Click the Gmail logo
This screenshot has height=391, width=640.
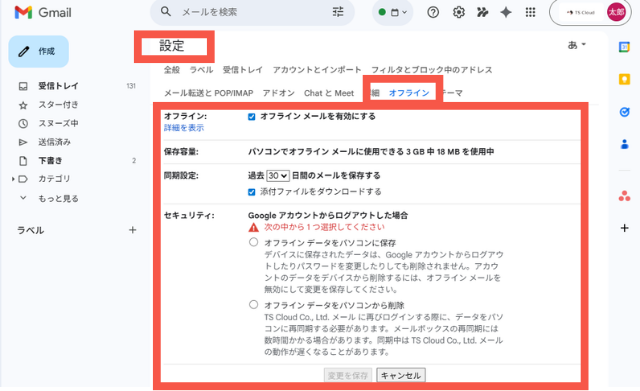tap(43, 12)
